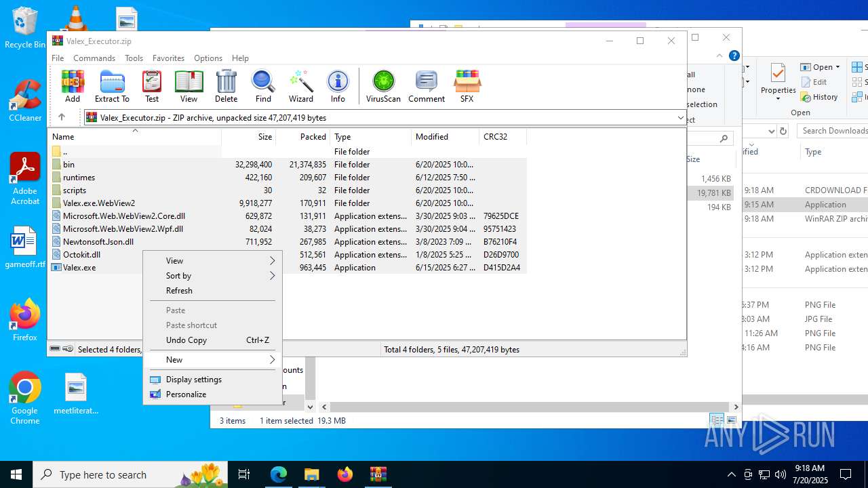
Task: Click the Search Downloads field
Action: point(833,131)
